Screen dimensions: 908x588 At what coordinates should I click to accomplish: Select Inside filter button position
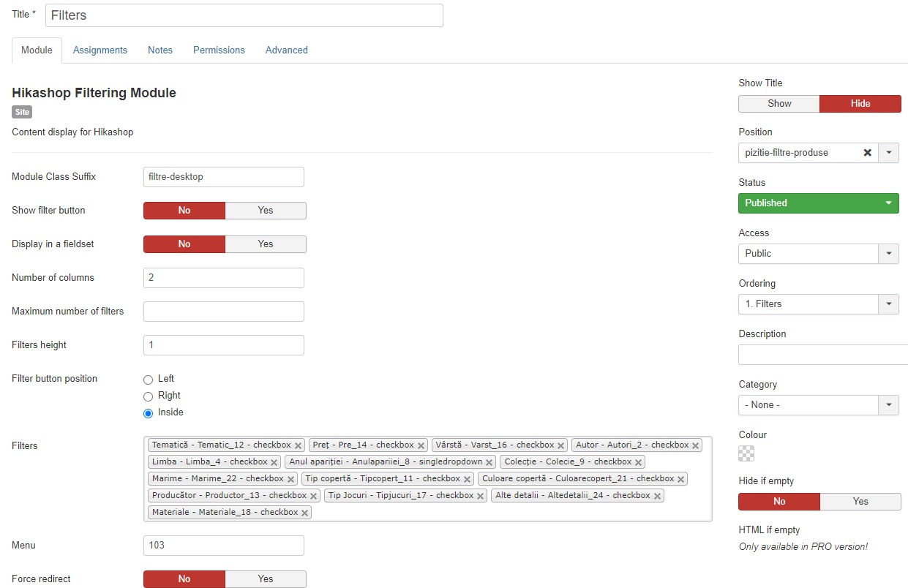tap(148, 413)
